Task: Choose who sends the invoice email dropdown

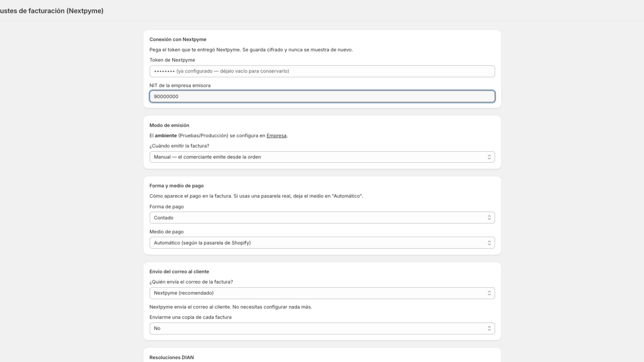Action: click(x=322, y=293)
